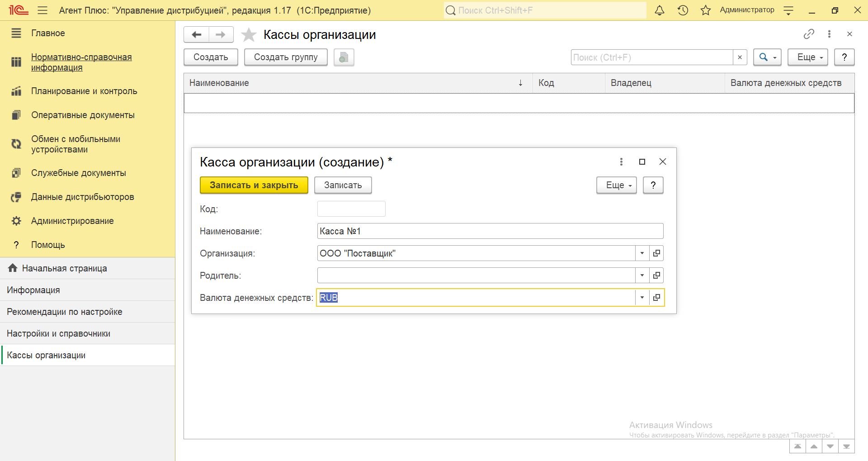868x461 pixels.
Task: Open favorites star in title bar
Action: pyautogui.click(x=706, y=10)
